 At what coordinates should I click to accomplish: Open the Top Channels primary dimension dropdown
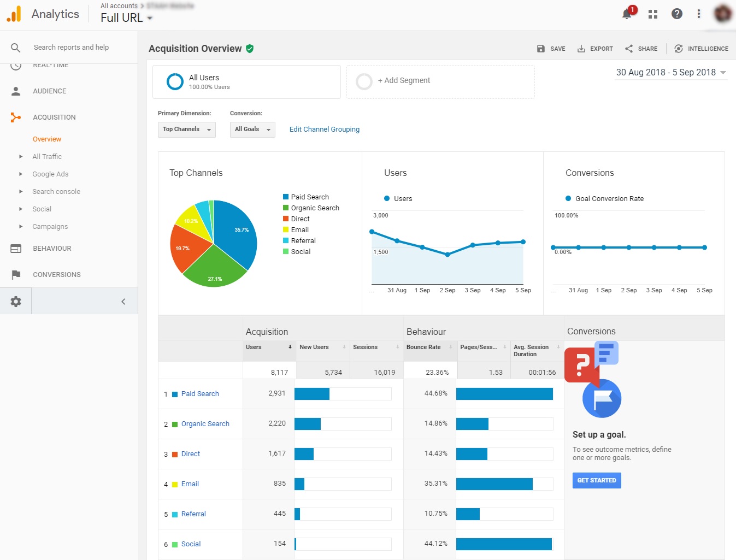coord(187,129)
